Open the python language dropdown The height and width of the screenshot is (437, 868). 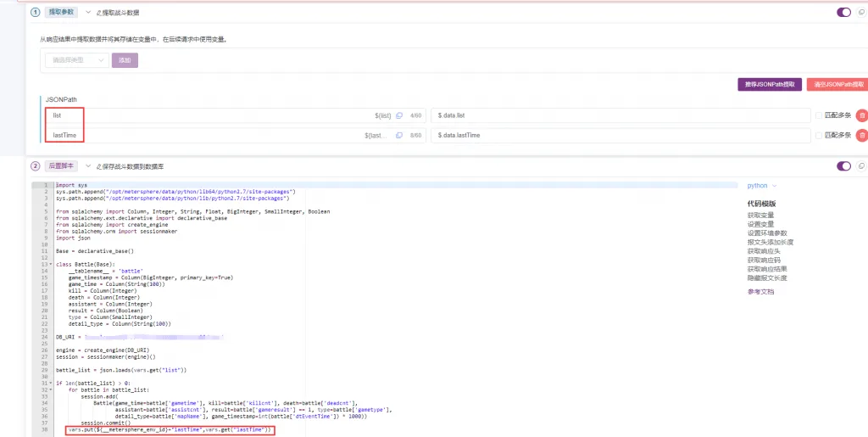pos(762,186)
